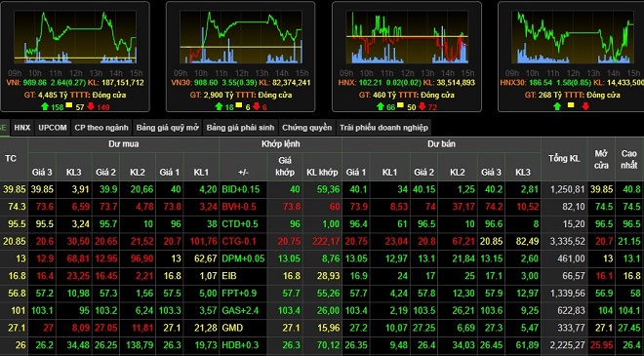Open the Chứng quyền tab

tap(306, 128)
